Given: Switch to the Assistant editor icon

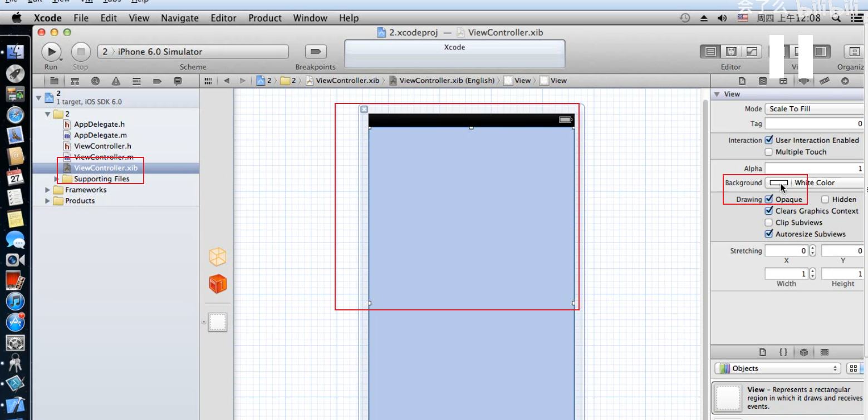Looking at the screenshot, I should (x=731, y=52).
